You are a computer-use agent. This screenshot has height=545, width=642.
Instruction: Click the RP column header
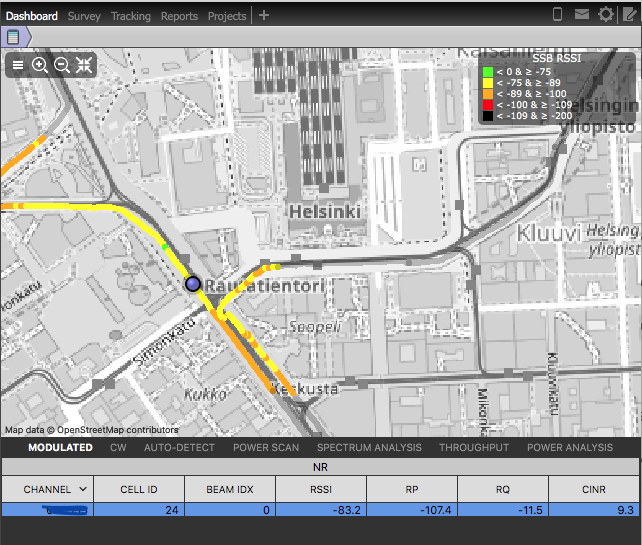pyautogui.click(x=412, y=489)
